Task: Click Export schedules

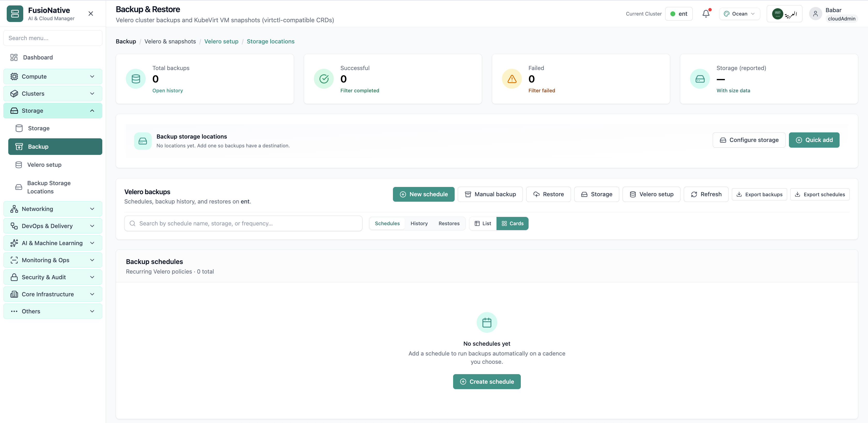Action: [820, 194]
